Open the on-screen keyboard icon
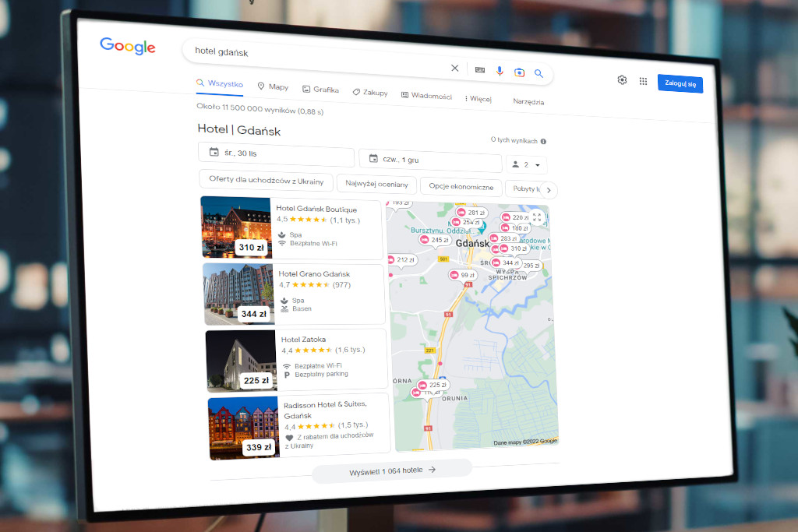 [x=480, y=69]
